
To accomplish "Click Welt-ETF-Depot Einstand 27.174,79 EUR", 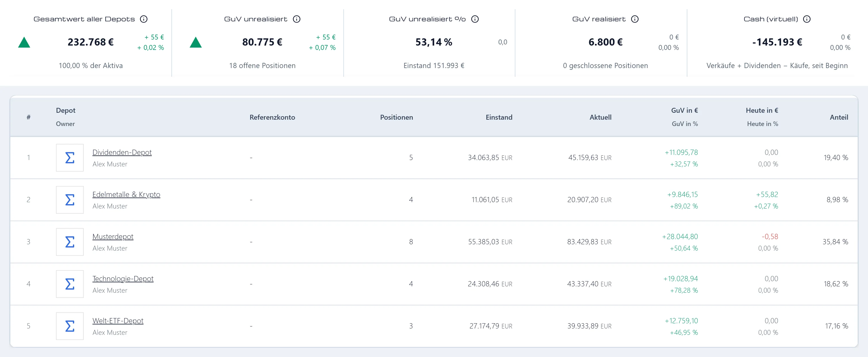I will 491,326.
